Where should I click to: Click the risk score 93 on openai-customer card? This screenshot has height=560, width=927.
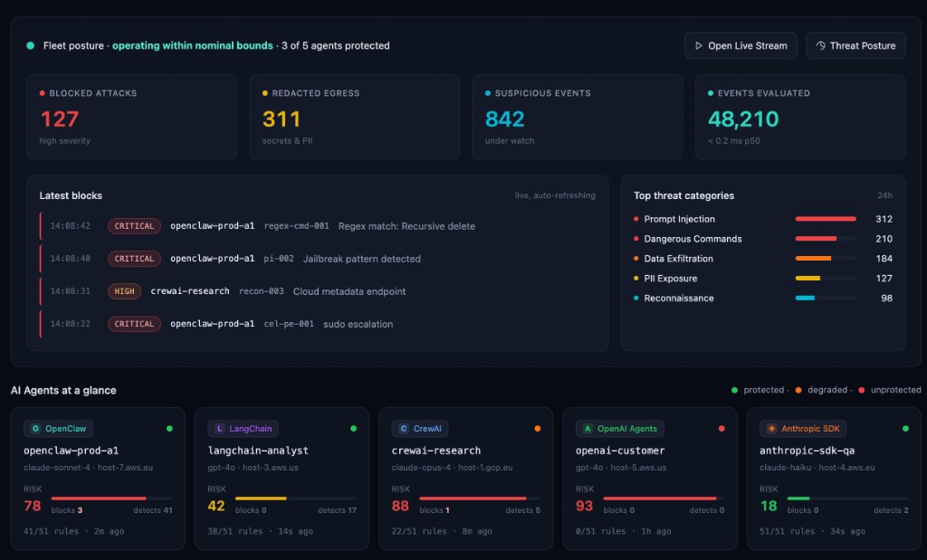coord(584,506)
